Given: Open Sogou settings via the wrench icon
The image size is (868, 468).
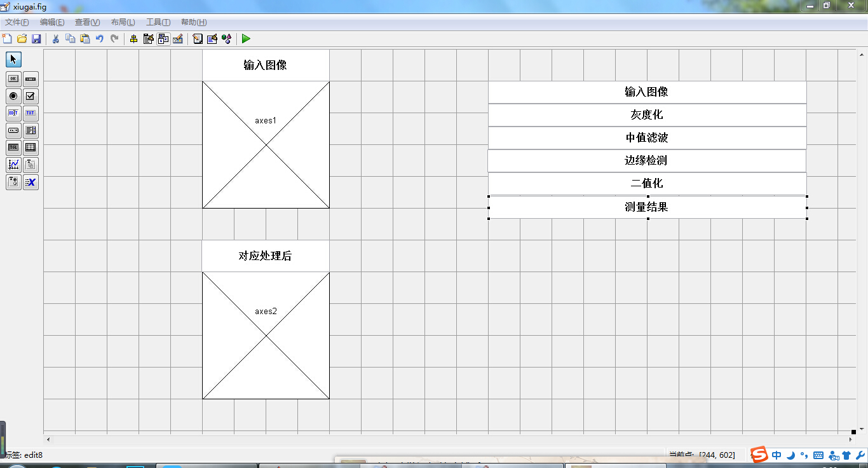Looking at the screenshot, I should coord(860,455).
